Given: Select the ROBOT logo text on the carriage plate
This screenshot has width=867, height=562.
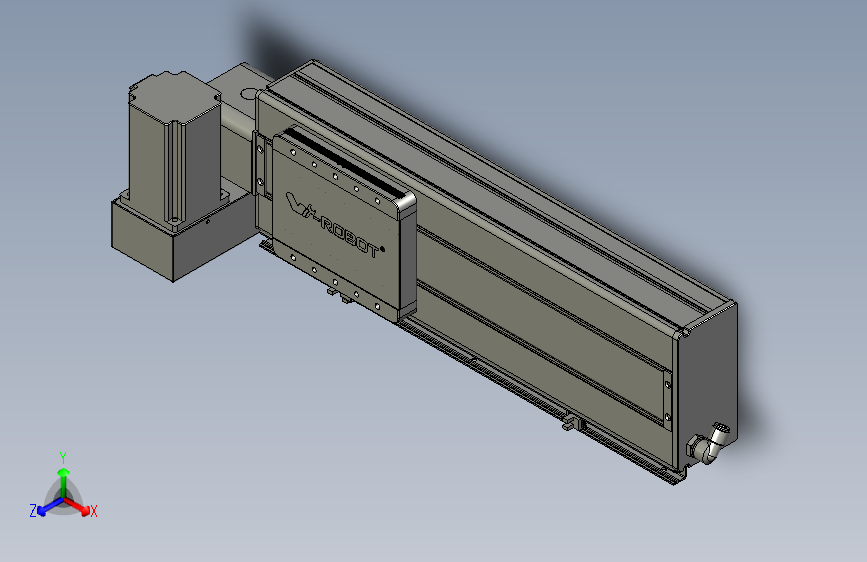Looking at the screenshot, I should (x=351, y=236).
